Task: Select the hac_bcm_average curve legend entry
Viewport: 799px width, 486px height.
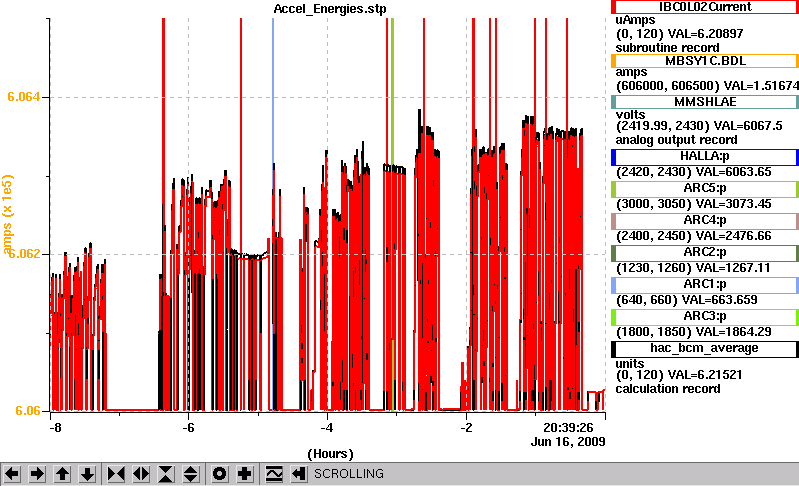Action: coord(705,349)
